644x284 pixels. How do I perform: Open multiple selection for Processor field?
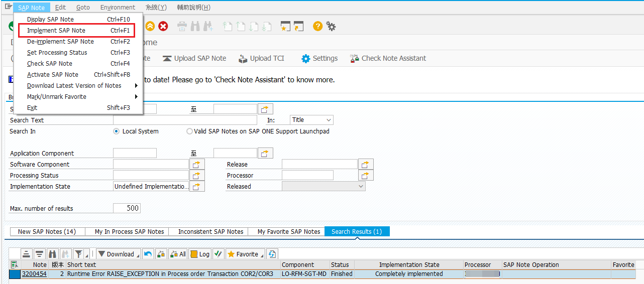click(366, 175)
